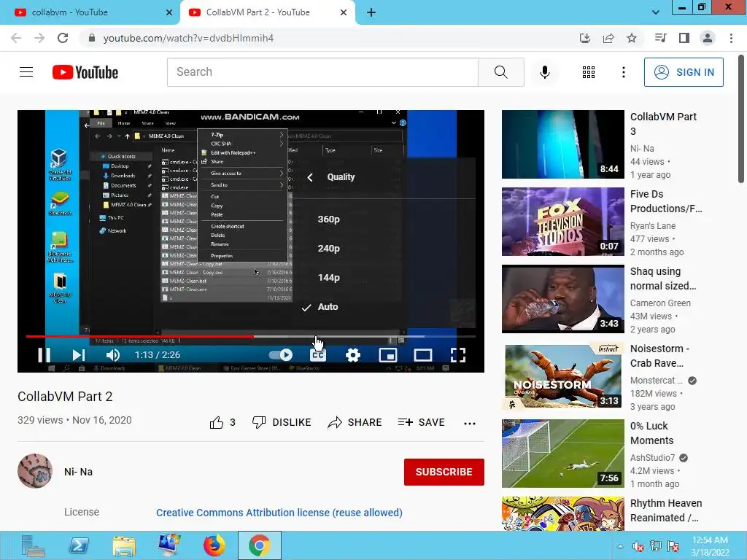View site information lock icon
Image resolution: width=747 pixels, height=560 pixels.
pyautogui.click(x=92, y=38)
